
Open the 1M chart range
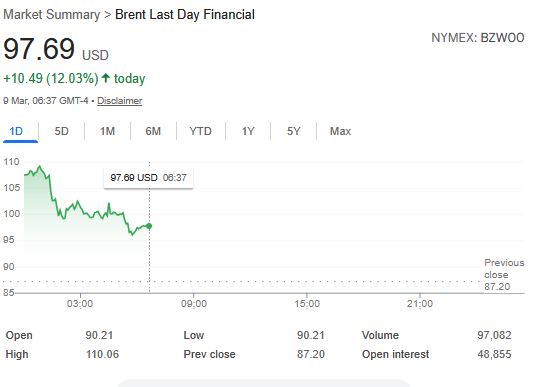point(107,131)
